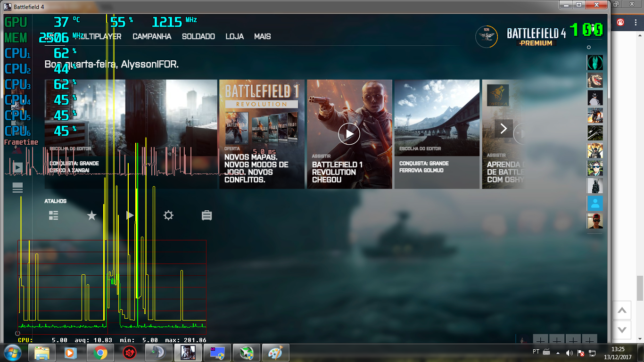Click the volume speaker icon in tray
Viewport: 644px width, 362px height.
pos(569,353)
